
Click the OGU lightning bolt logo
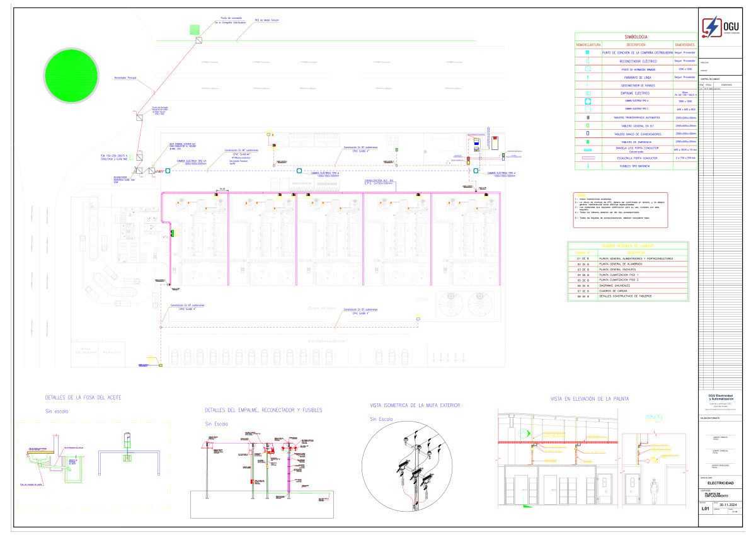point(712,28)
